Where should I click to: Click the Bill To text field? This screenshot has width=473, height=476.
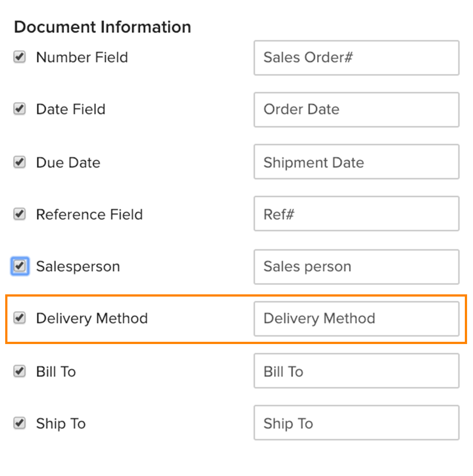(x=356, y=371)
